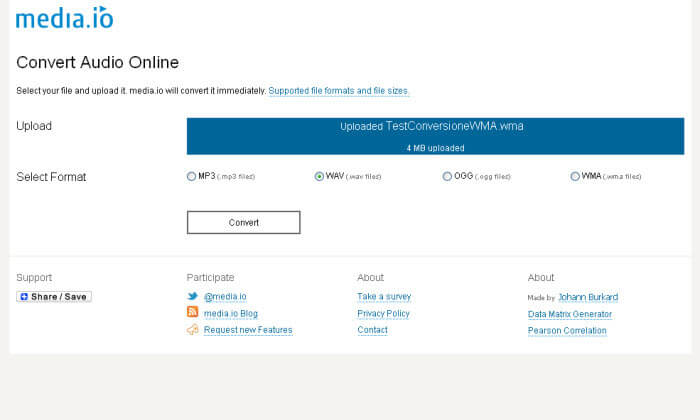Click the '4 MB uploaded' status text
700x420 pixels.
[435, 148]
